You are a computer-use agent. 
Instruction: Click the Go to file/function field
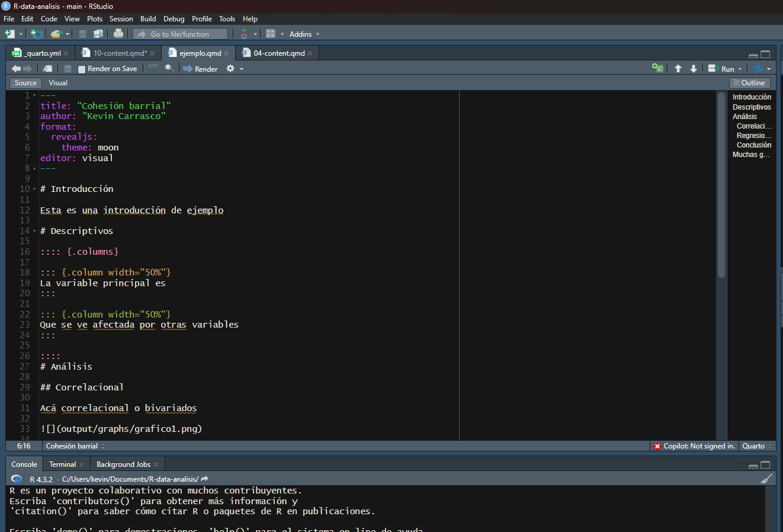(x=179, y=34)
